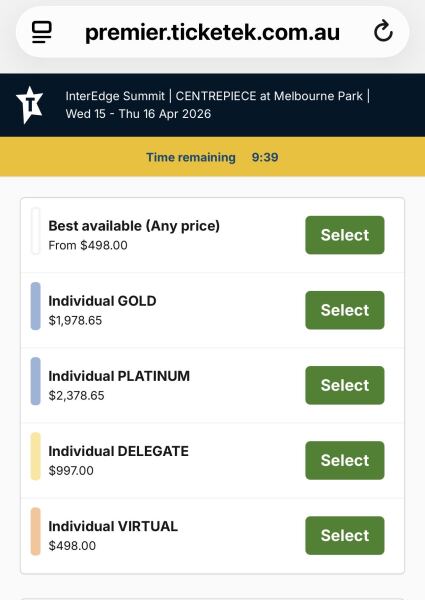
Task: Tap the Individual VIRTUAL $498.00 price
Action: [72, 545]
